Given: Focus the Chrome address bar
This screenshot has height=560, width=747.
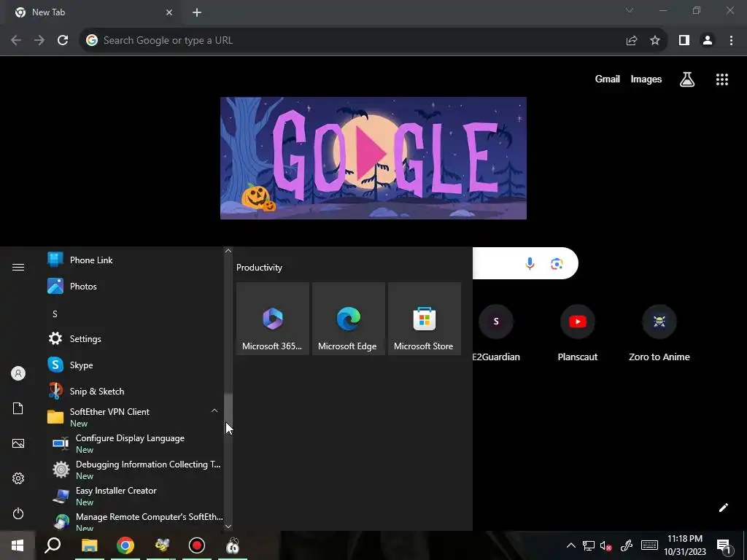Looking at the screenshot, I should click(x=352, y=41).
